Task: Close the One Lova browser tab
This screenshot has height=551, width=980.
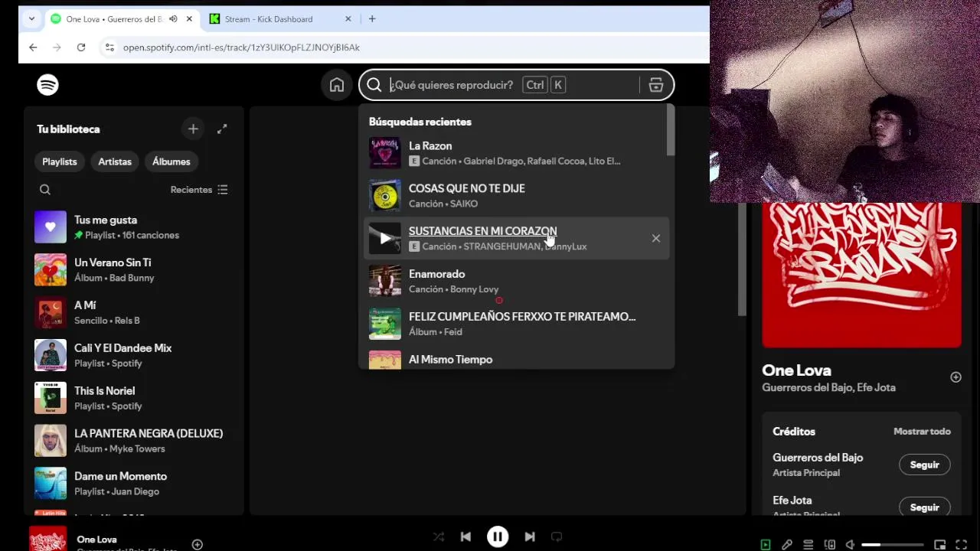Action: point(189,19)
